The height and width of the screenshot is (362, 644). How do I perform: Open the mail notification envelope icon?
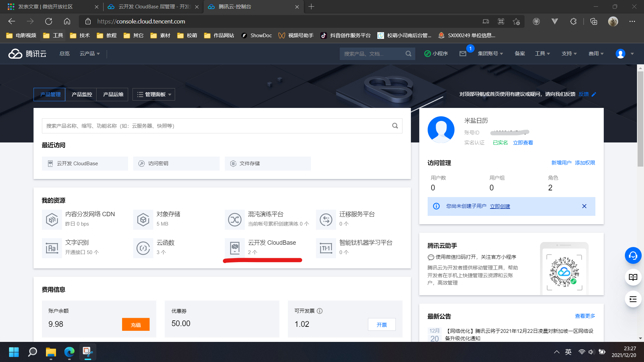click(x=463, y=54)
